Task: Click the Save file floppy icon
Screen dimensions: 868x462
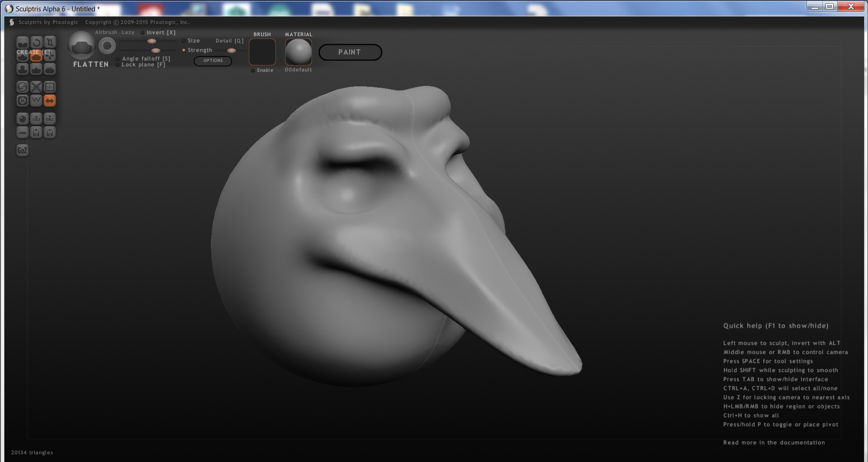Action: point(50,132)
